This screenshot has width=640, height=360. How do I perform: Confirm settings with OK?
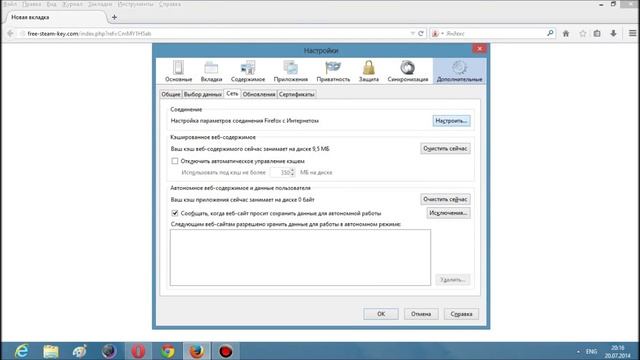[x=381, y=314]
